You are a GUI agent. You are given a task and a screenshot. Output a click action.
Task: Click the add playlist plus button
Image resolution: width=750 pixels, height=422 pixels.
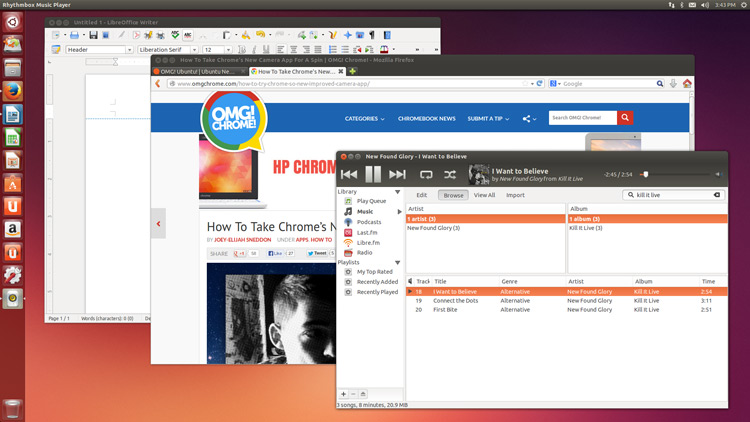[344, 394]
